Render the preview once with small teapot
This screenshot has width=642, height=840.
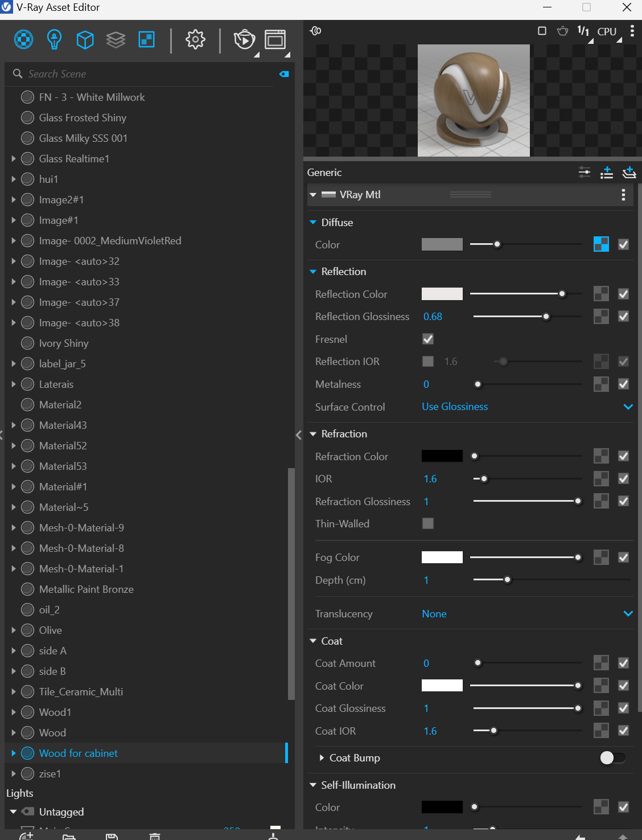[562, 31]
